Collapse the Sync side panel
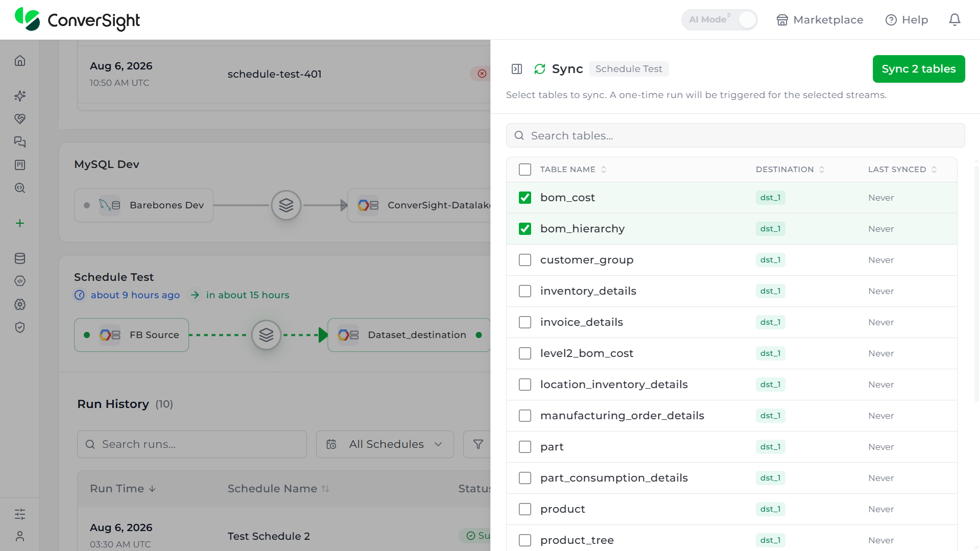The width and height of the screenshot is (980, 551). pos(517,69)
